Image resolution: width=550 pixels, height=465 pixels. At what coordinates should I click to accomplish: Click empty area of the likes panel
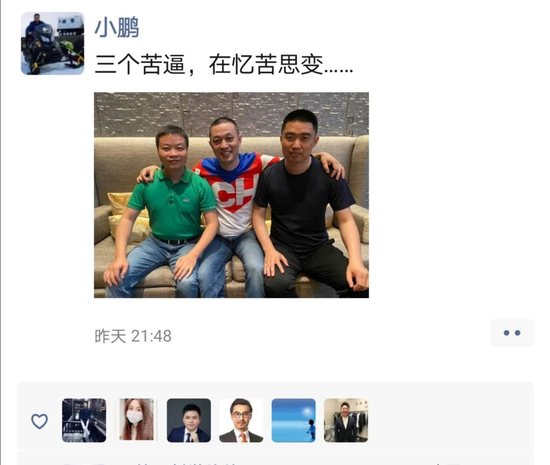[451, 420]
